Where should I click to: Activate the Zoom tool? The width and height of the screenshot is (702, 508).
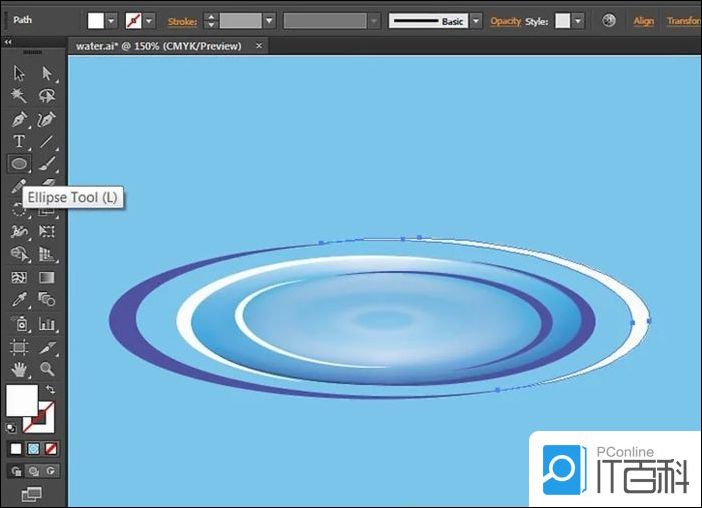(x=46, y=369)
